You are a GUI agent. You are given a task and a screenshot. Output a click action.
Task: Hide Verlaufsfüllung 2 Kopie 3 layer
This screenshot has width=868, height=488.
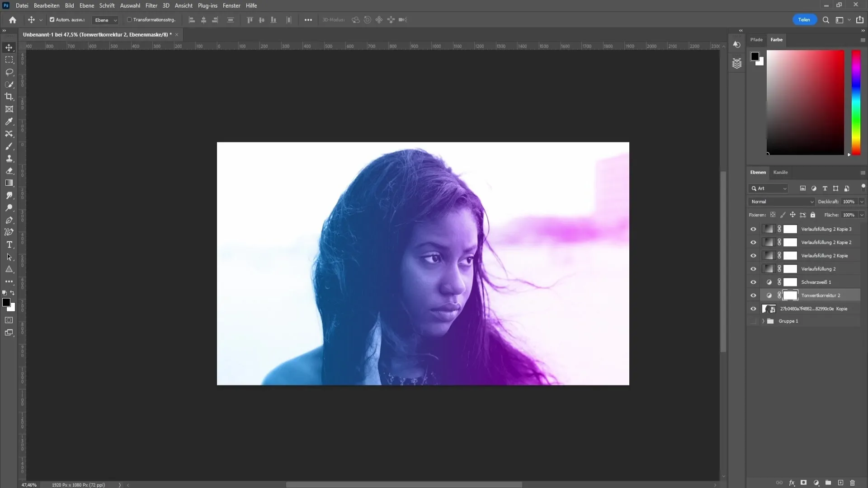(x=753, y=229)
